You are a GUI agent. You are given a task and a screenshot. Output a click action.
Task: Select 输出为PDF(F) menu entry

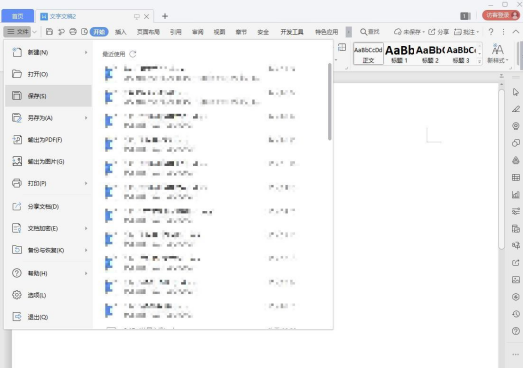pyautogui.click(x=48, y=140)
